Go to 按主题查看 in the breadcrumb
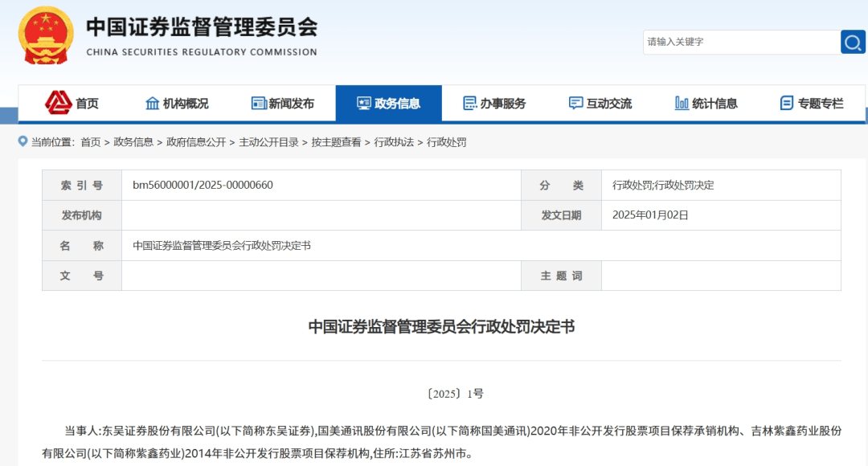 coord(336,142)
